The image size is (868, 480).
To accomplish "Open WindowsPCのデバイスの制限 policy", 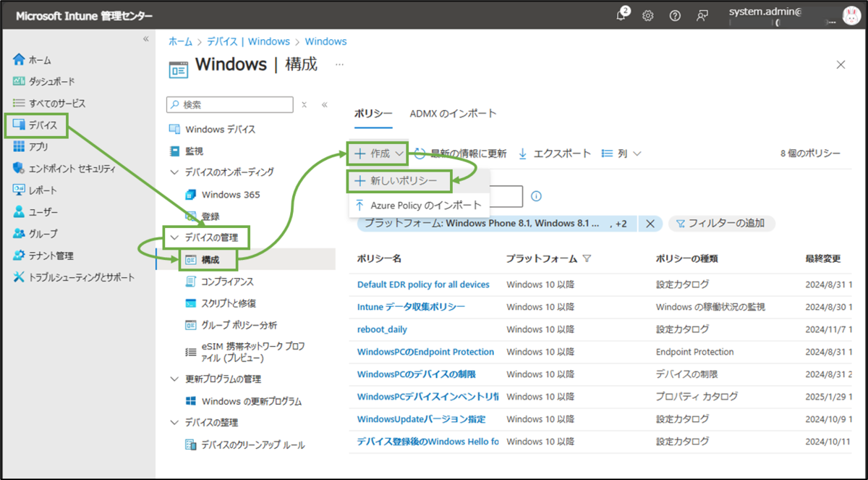I will click(x=416, y=374).
